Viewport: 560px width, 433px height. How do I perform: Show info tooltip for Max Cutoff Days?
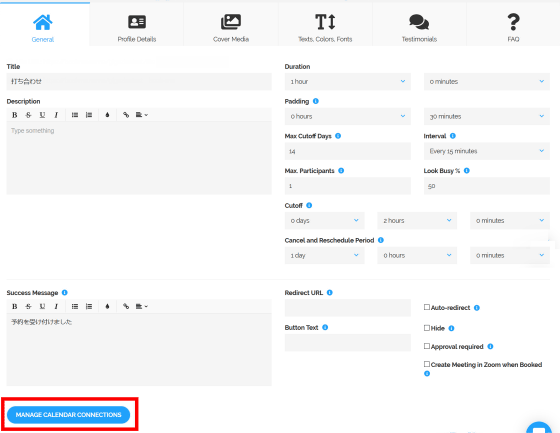[x=338, y=136]
